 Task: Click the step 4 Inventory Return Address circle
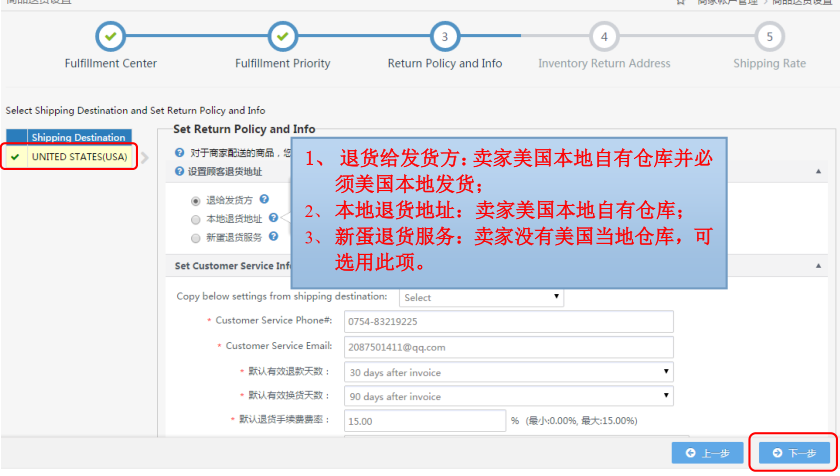[x=604, y=37]
